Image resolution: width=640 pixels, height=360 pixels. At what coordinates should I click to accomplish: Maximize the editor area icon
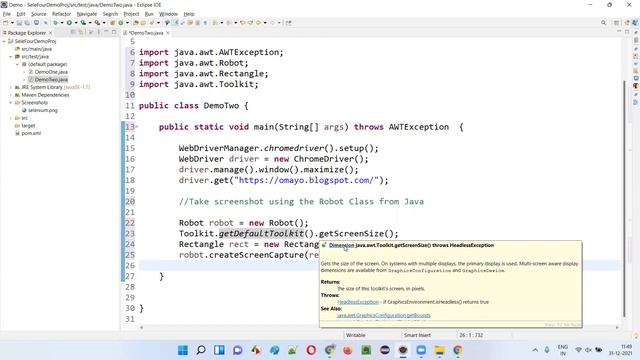coord(627,32)
